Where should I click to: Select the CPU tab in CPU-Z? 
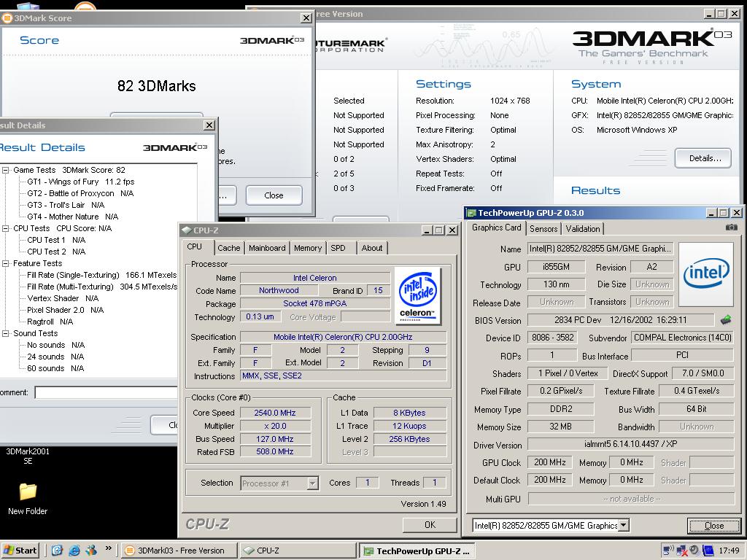[x=194, y=246]
